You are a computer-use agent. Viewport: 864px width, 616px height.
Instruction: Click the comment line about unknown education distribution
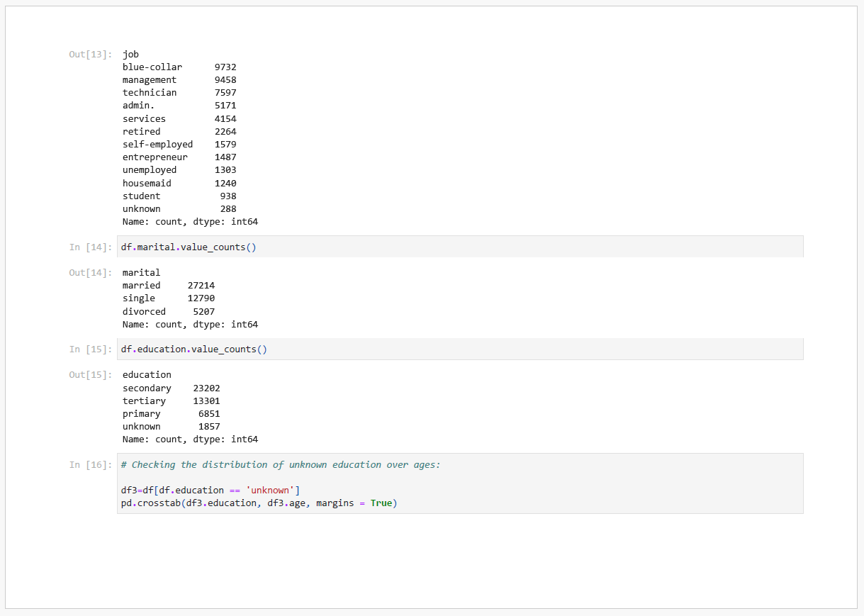tap(280, 465)
